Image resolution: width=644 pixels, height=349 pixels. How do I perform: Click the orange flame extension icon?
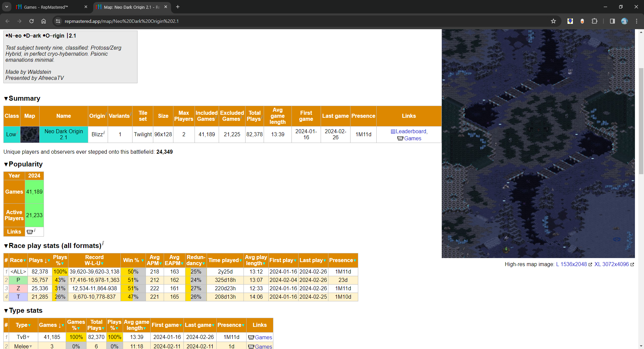[x=582, y=21]
